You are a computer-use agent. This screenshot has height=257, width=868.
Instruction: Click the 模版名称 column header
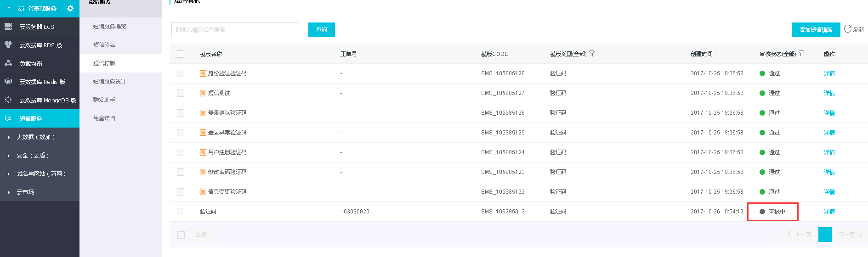tap(211, 54)
